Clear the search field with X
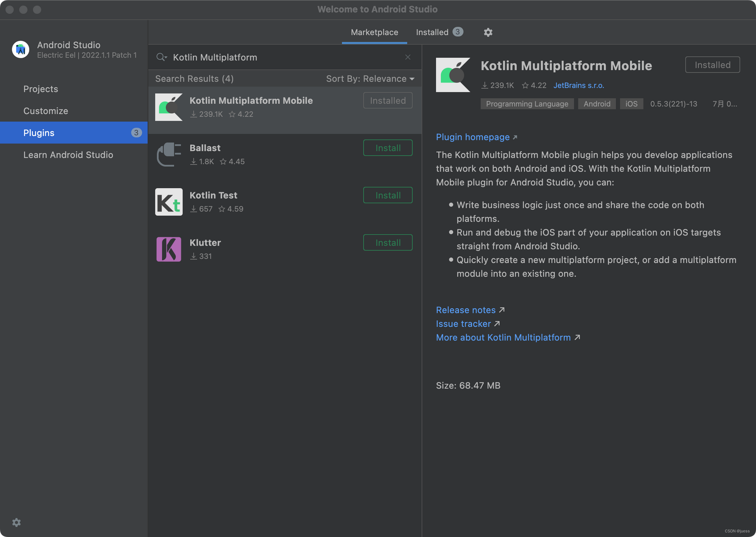This screenshot has width=756, height=537. [407, 57]
